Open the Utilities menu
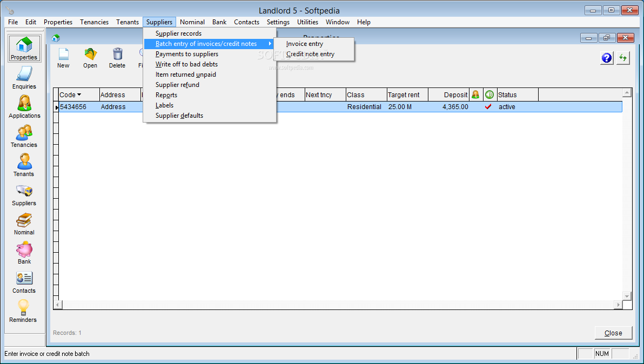This screenshot has height=364, width=644. pos(307,22)
